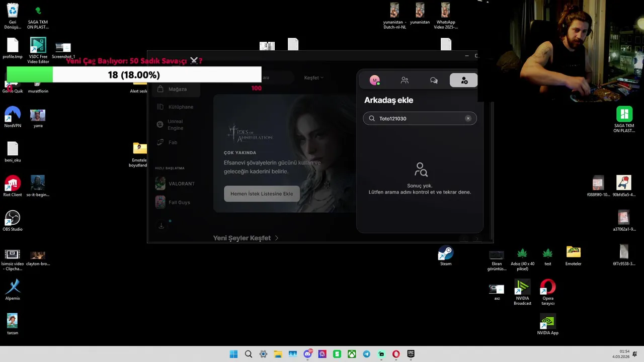Open Unreal Engine in Epic sidebar
The image size is (644, 362).
click(175, 125)
